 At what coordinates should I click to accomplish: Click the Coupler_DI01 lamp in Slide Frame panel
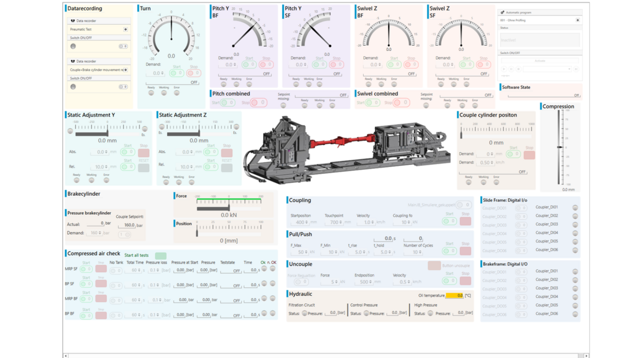coord(575,208)
